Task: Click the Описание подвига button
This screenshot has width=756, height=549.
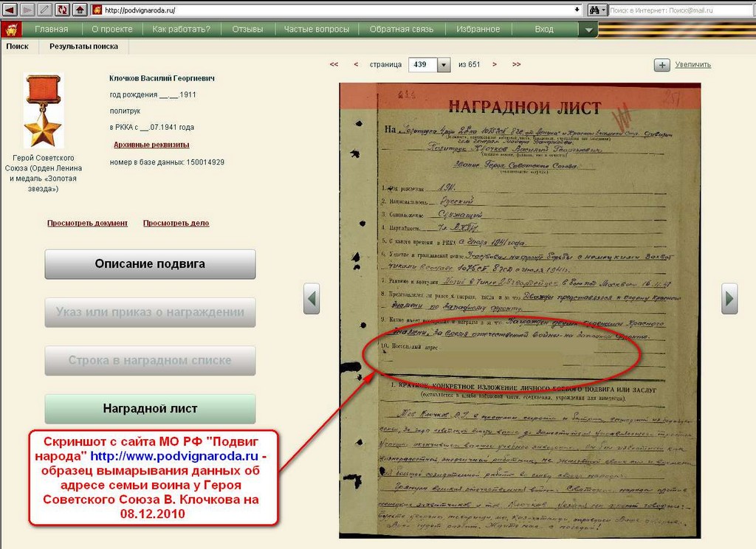Action: coord(150,263)
